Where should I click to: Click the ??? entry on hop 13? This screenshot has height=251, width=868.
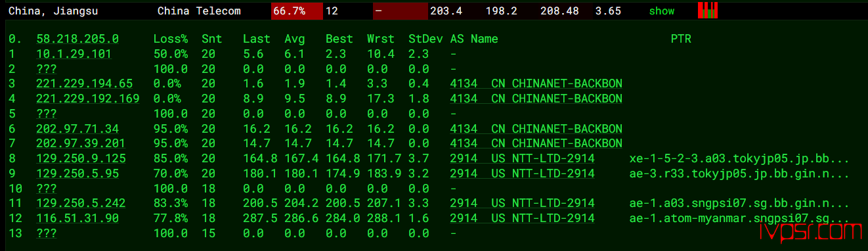point(47,233)
